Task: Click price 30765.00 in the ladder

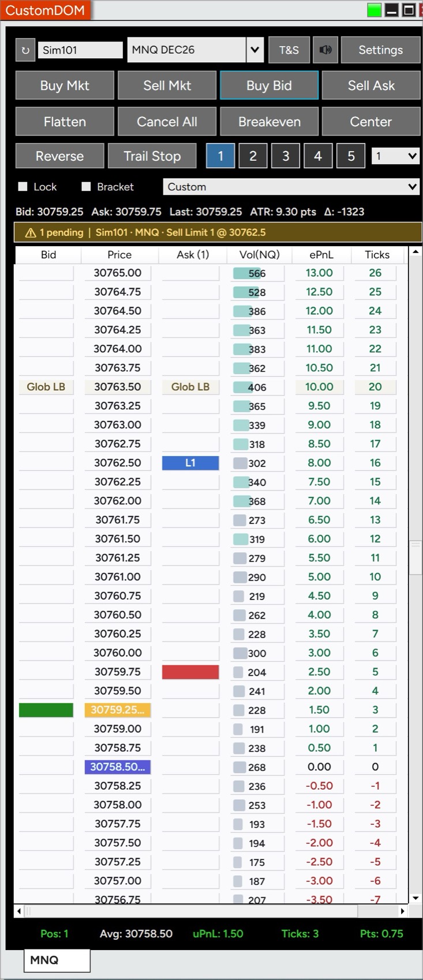Action: (x=118, y=273)
